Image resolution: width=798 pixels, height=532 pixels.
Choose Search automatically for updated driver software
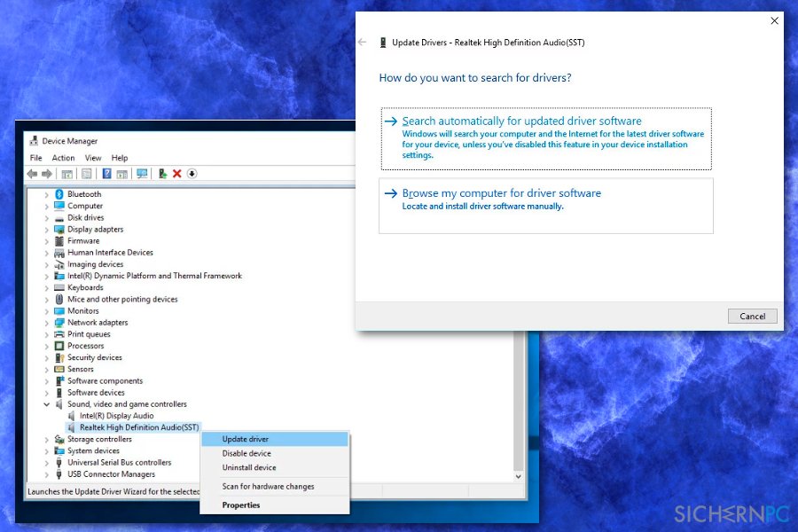pyautogui.click(x=546, y=138)
